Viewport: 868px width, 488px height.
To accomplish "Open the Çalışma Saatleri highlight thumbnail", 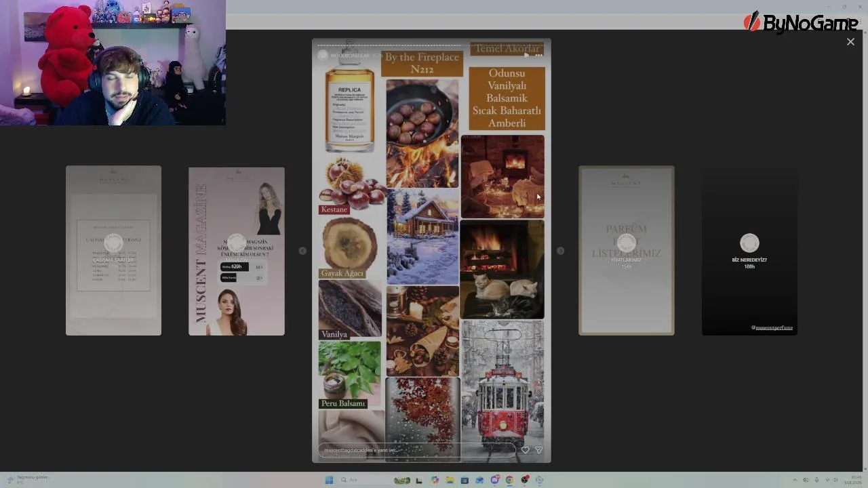I will (113, 251).
